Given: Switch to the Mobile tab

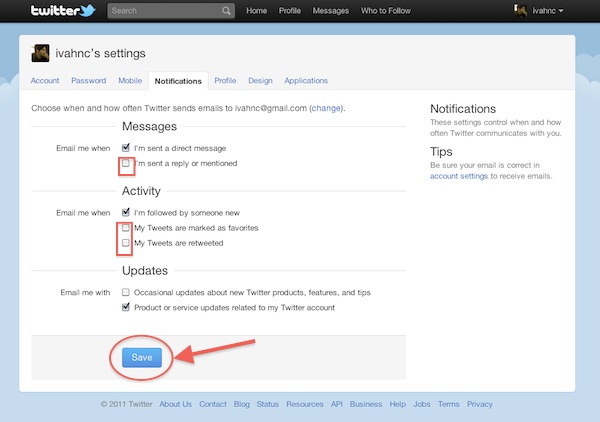Looking at the screenshot, I should (130, 81).
